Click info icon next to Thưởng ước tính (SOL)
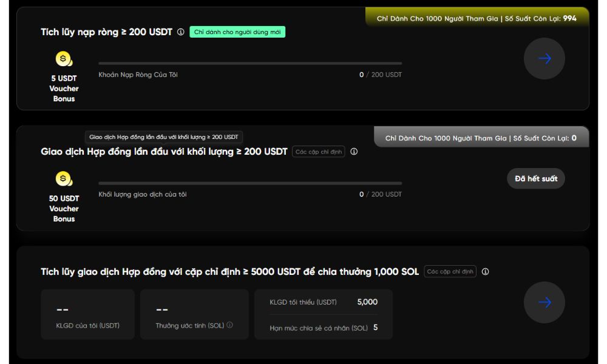The image size is (607, 364). [x=229, y=325]
